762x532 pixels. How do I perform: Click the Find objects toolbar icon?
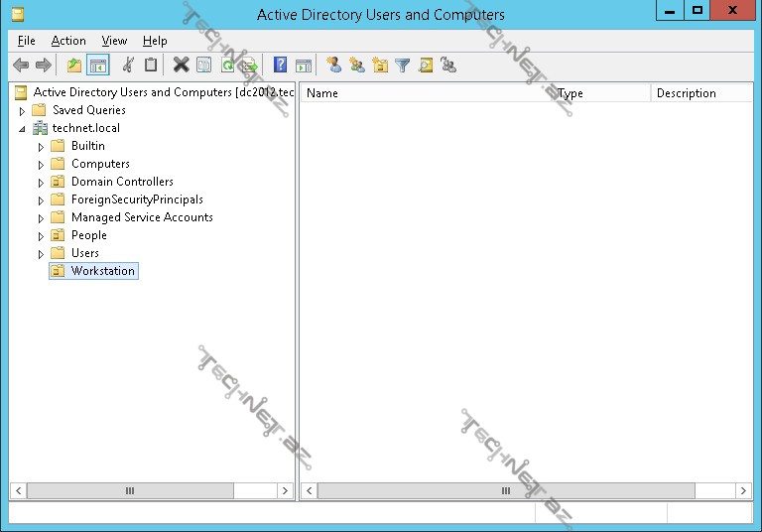click(x=426, y=66)
